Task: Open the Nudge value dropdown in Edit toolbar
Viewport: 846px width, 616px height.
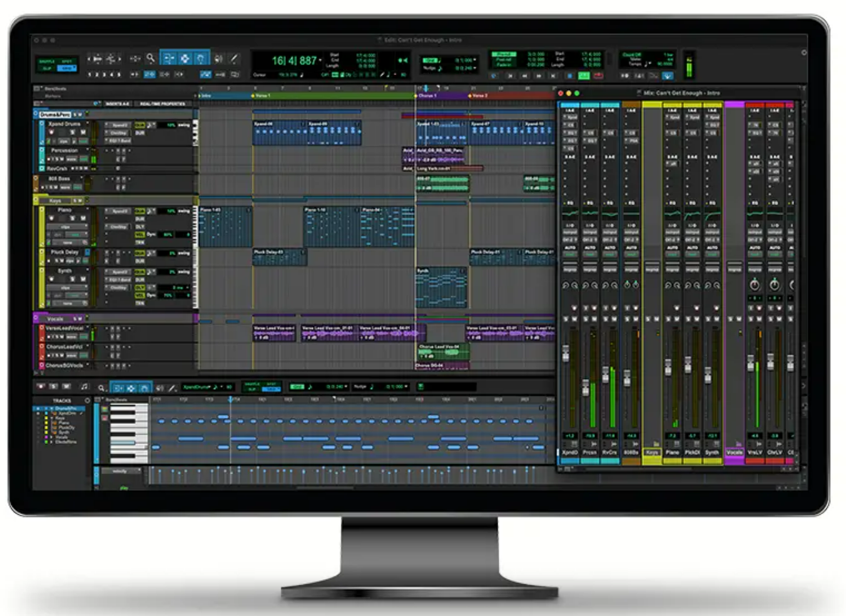Action: click(474, 68)
